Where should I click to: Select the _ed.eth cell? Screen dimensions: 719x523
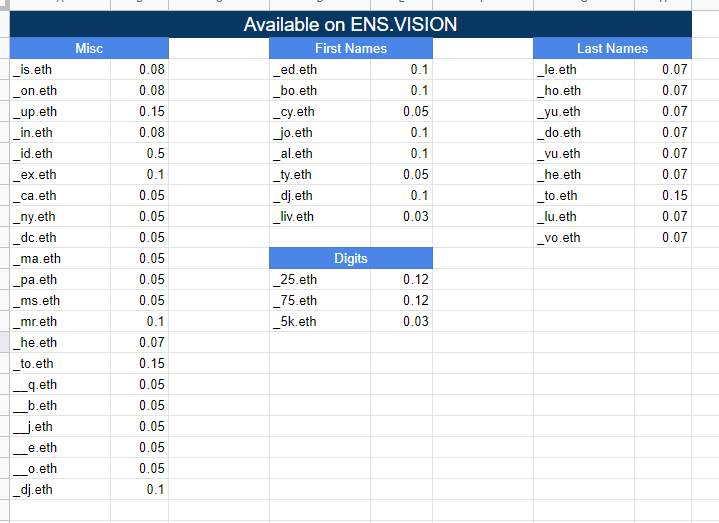320,69
